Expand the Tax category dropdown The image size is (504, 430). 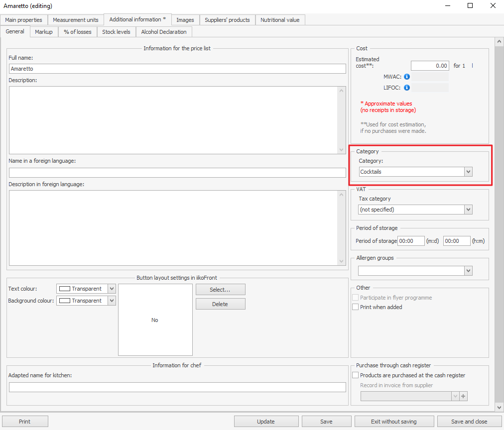tap(468, 210)
